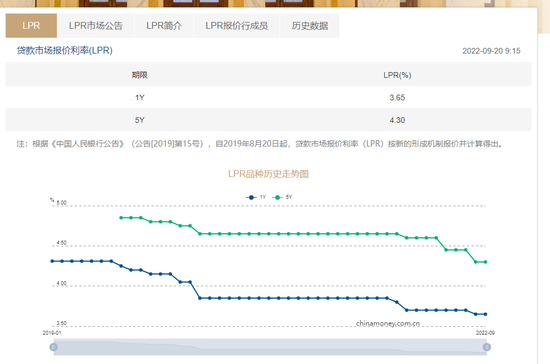
Task: Open the LPR市场公告 tab
Action: [96, 26]
